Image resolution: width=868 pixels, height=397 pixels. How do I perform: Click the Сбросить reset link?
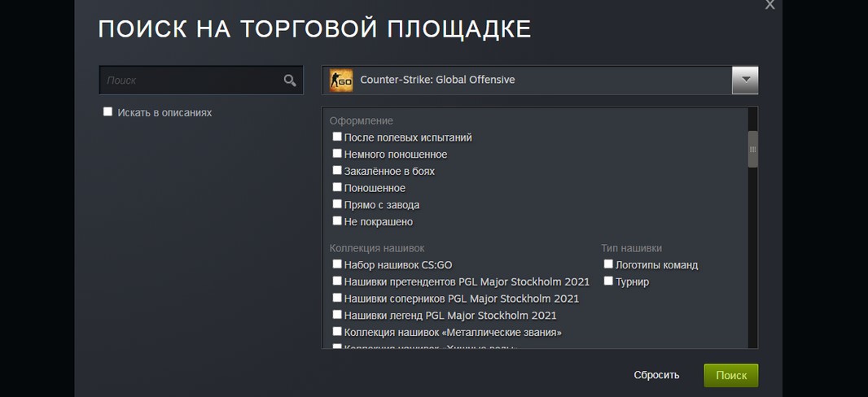(x=656, y=375)
